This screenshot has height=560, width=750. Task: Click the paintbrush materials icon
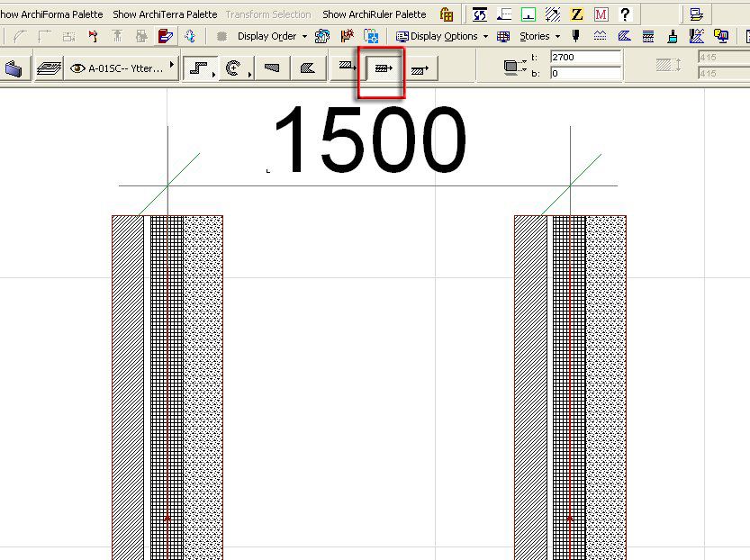[673, 36]
